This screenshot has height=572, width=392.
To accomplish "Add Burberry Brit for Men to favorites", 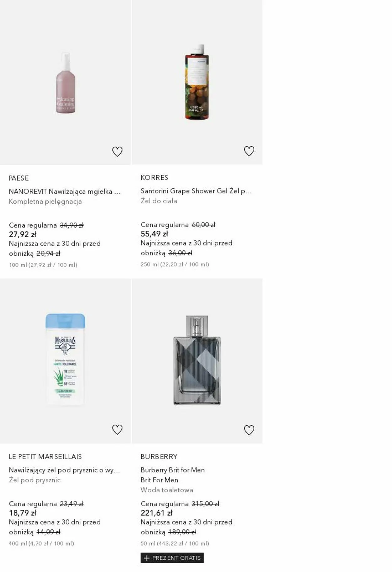I will point(249,430).
